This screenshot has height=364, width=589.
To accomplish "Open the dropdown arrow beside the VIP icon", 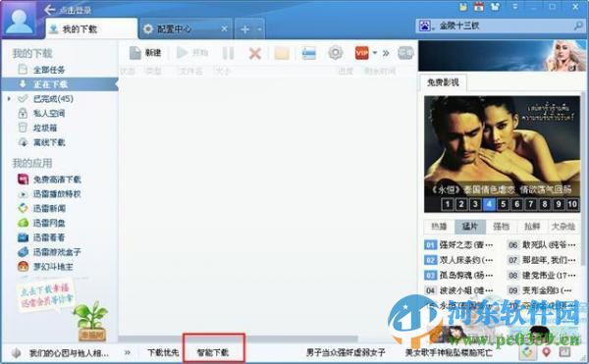I will point(375,53).
